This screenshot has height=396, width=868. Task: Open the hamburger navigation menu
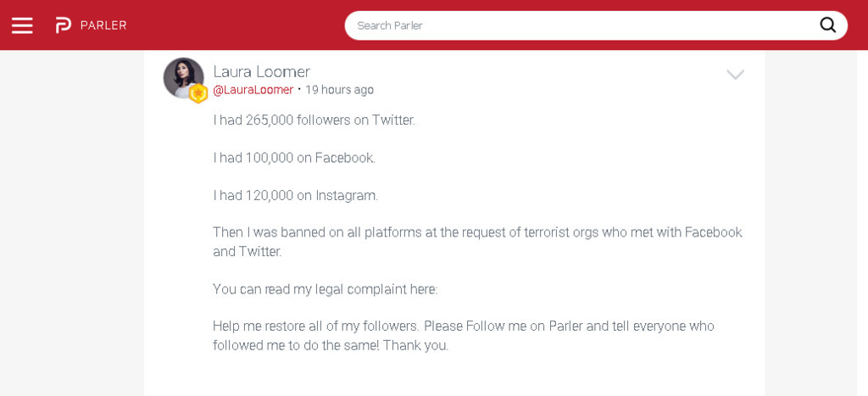22,25
